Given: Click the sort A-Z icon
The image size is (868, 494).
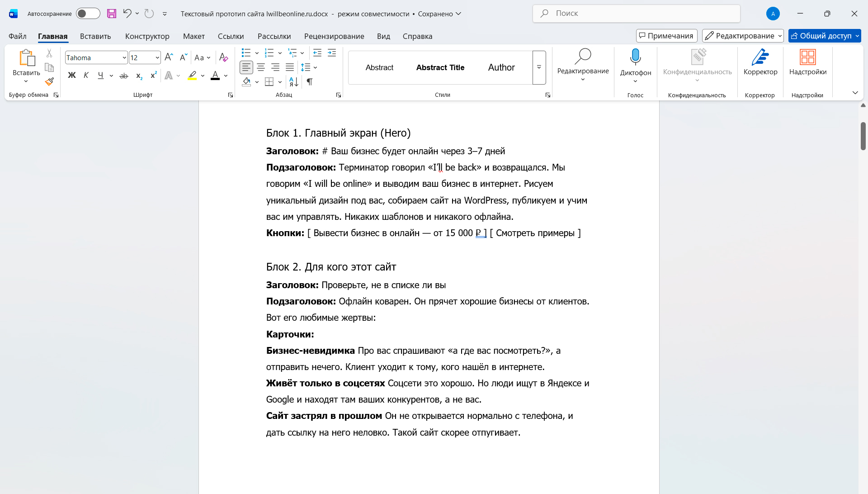Looking at the screenshot, I should 293,82.
